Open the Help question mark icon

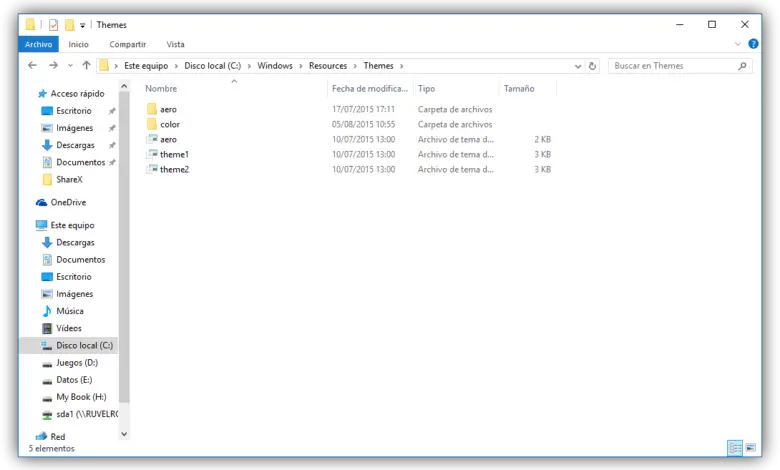pos(753,44)
